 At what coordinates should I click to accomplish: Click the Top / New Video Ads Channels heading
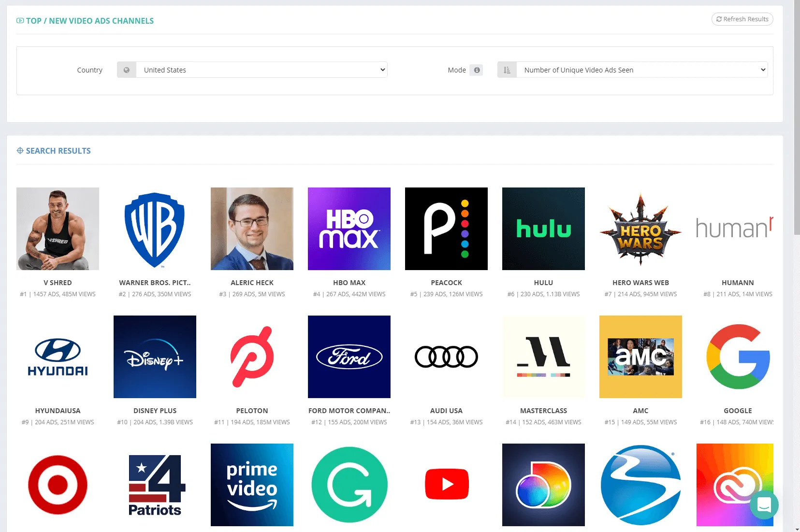coord(89,21)
